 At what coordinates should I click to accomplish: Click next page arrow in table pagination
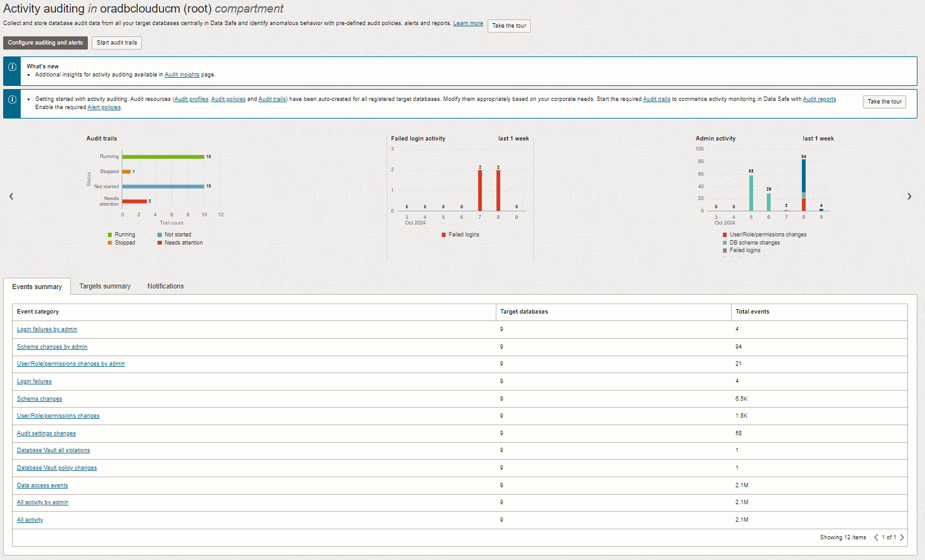pos(902,537)
